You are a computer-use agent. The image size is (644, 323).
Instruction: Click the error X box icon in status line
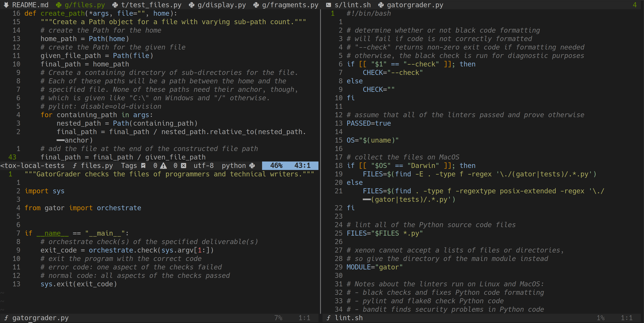(184, 166)
